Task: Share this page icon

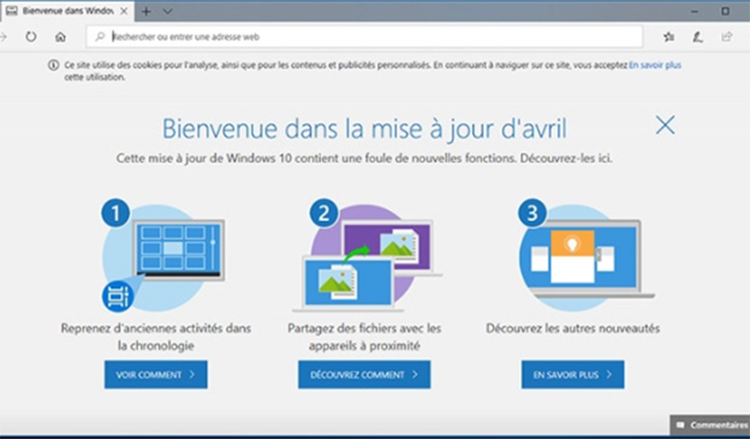Action: click(x=727, y=36)
